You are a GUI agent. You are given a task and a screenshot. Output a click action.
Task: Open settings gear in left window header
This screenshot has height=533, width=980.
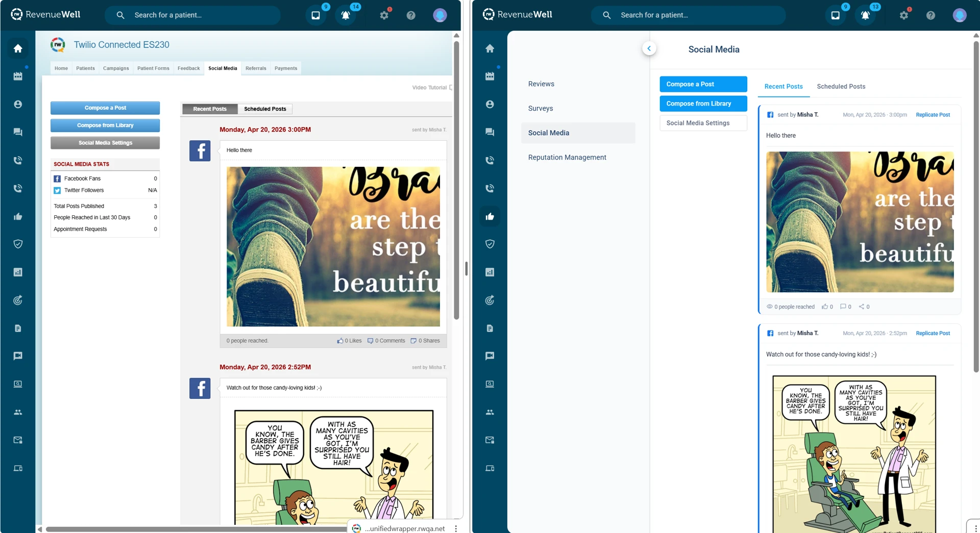[384, 15]
